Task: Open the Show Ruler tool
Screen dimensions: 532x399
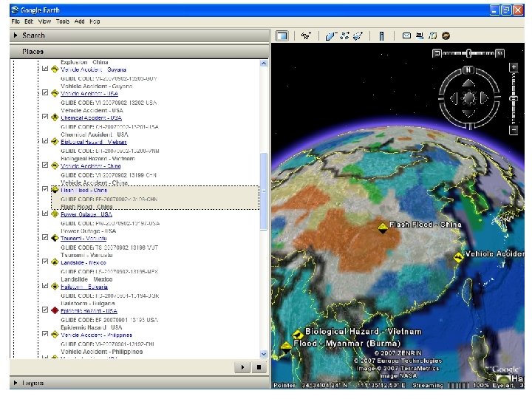Action: pyautogui.click(x=381, y=35)
